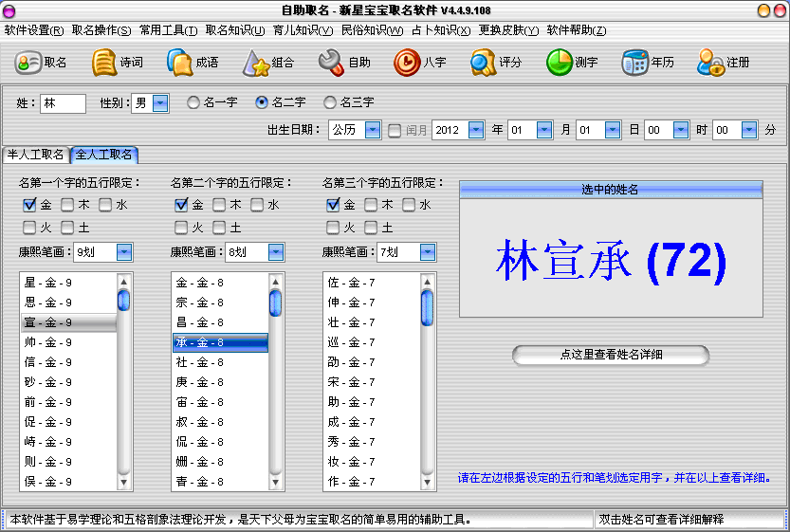Select 星 - 金 - 9 in first list
Viewport: 790px width, 532px height.
pyautogui.click(x=68, y=283)
